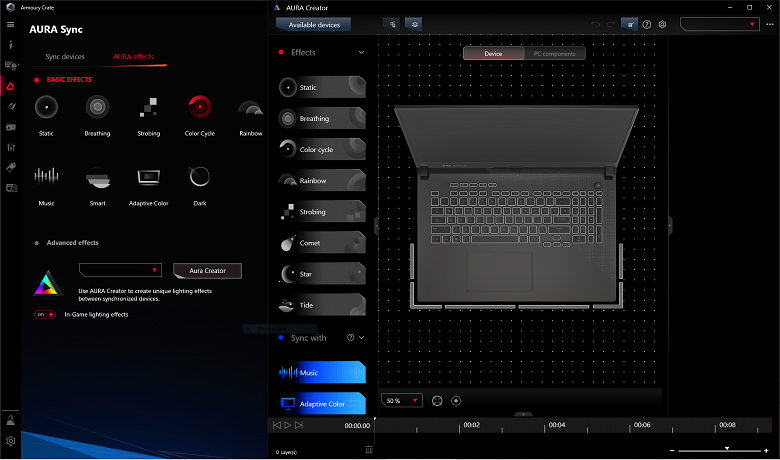Add the Strobing effect in AURA Creator

click(x=322, y=212)
